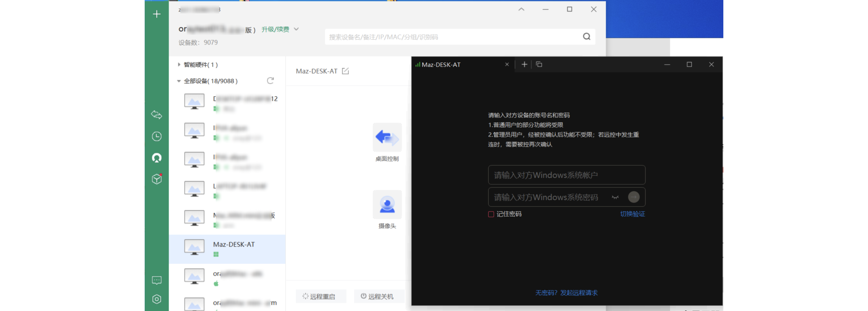Open the cube icon with red dot
This screenshot has width=868, height=311.
tap(157, 179)
